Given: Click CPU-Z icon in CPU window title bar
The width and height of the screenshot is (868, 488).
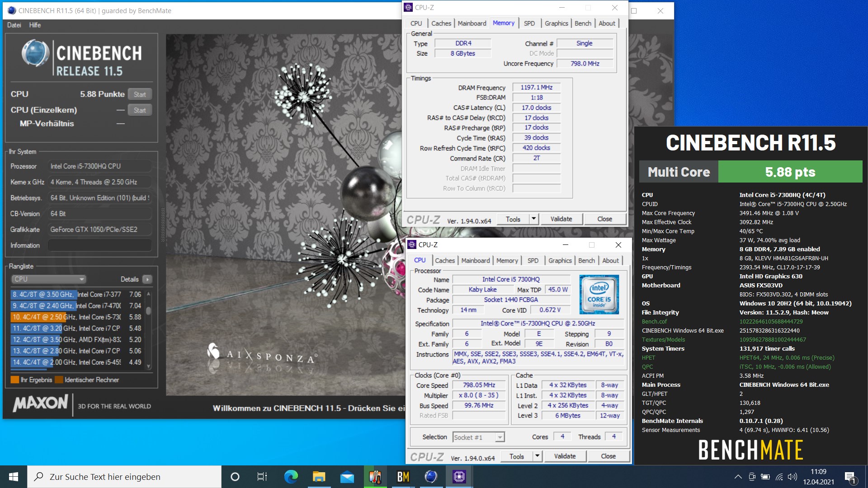Looking at the screenshot, I should [x=412, y=244].
